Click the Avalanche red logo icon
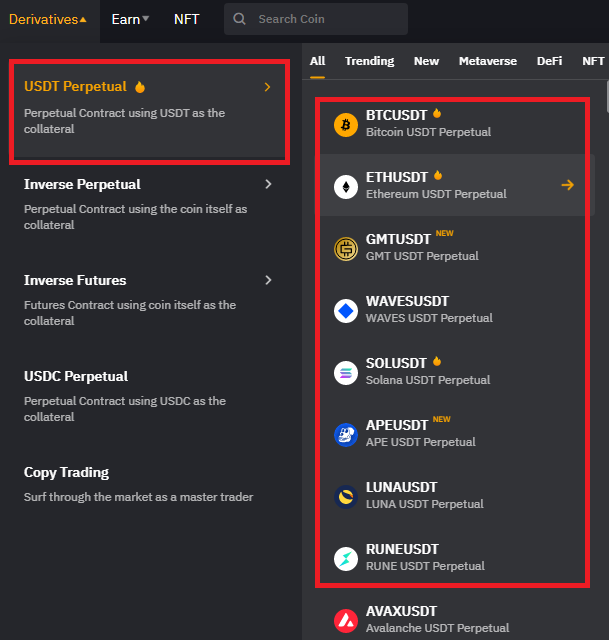609x640 pixels. (x=346, y=621)
